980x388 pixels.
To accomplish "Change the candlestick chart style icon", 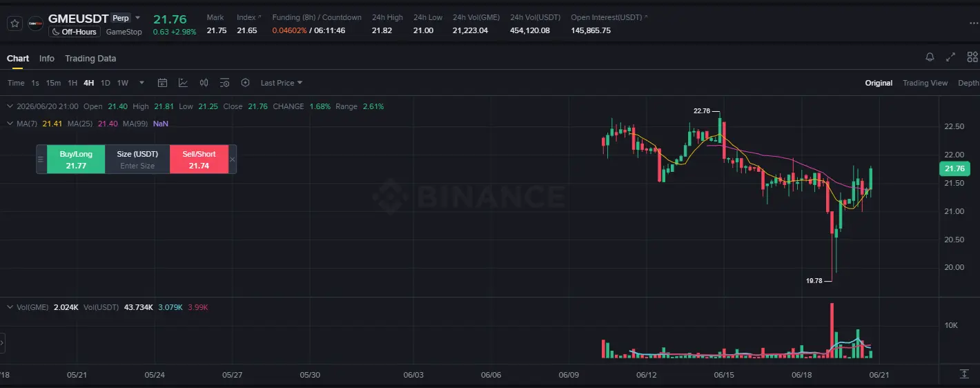I will coord(204,83).
